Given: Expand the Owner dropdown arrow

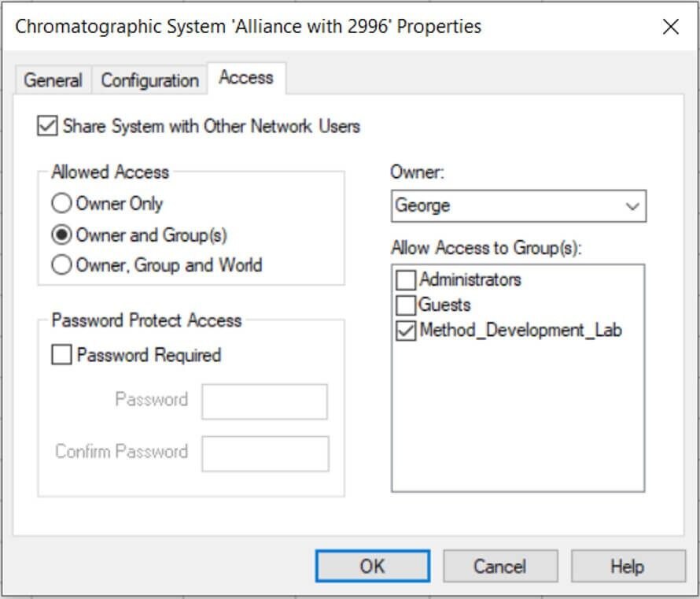Looking at the screenshot, I should pyautogui.click(x=632, y=206).
